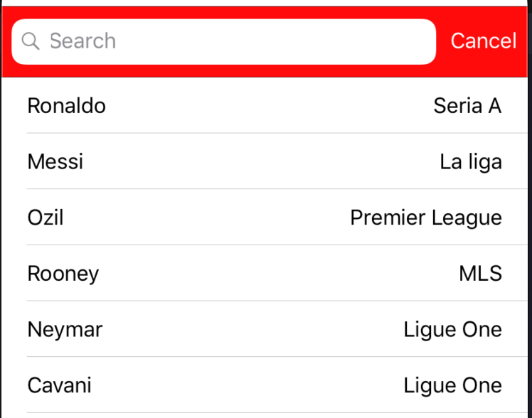Pick the Neymar player name
Viewport: 532px width, 418px height.
point(65,330)
